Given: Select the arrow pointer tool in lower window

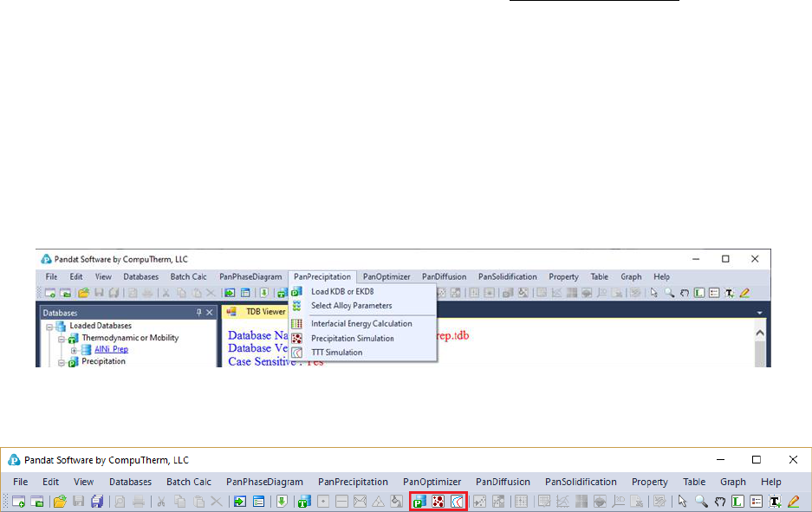Looking at the screenshot, I should [x=682, y=501].
